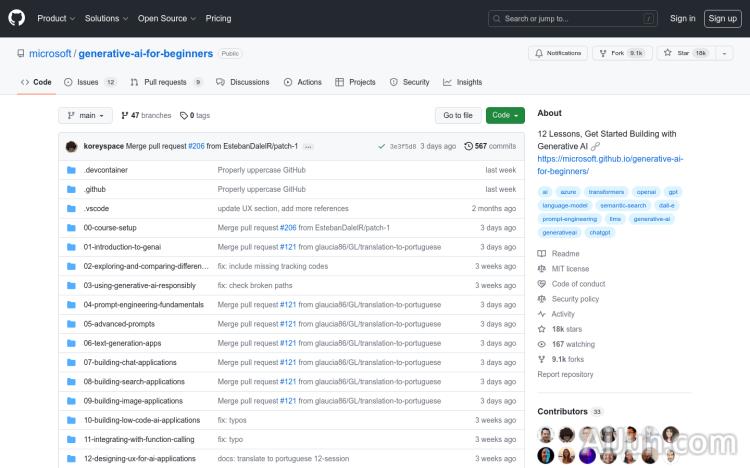
Task: Click the MIT license scale icon
Action: (542, 269)
